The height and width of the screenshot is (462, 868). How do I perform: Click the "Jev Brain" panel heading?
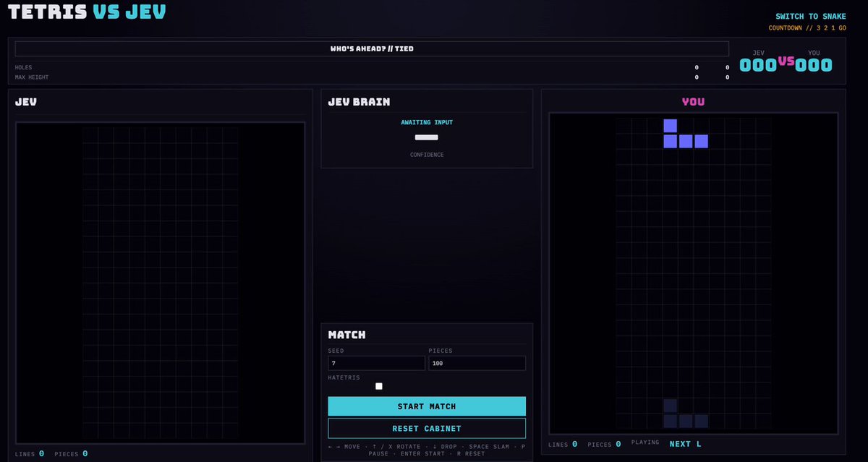coord(359,102)
